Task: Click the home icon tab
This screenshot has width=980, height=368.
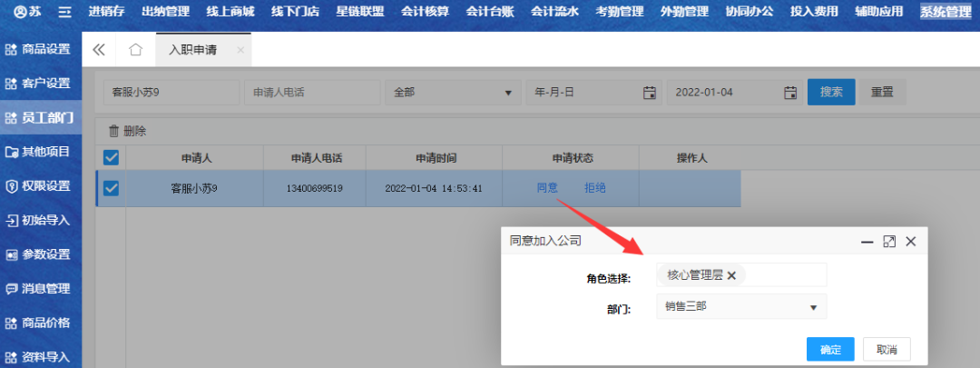Action: coord(135,50)
